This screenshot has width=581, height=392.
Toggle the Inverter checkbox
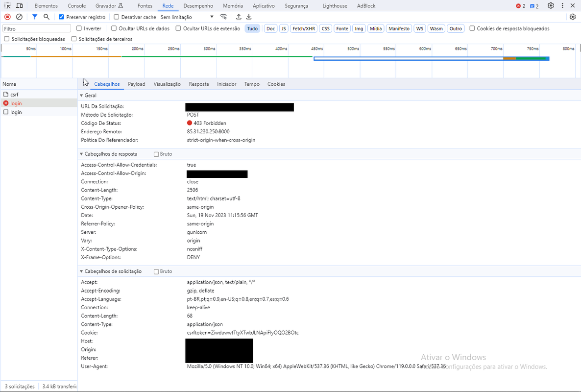(x=79, y=28)
